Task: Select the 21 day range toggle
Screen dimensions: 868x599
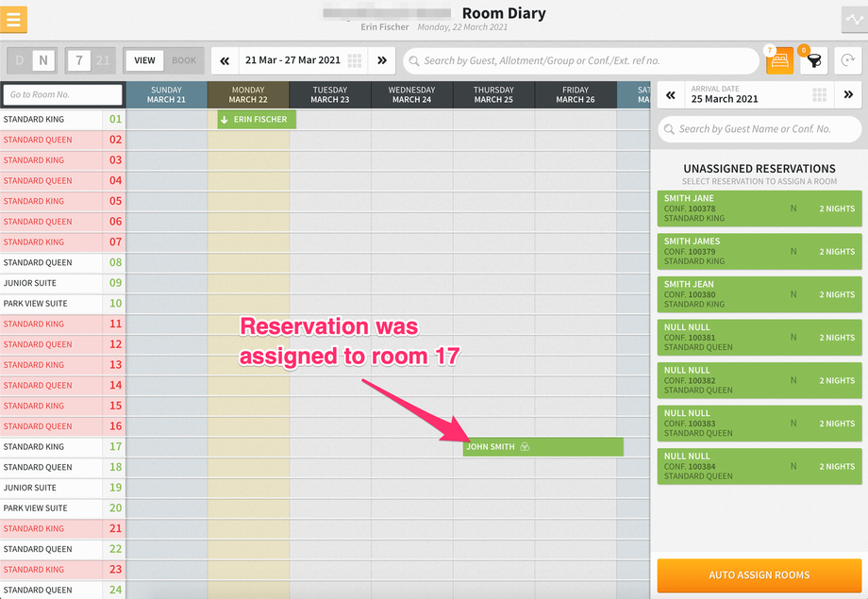Action: click(x=103, y=60)
